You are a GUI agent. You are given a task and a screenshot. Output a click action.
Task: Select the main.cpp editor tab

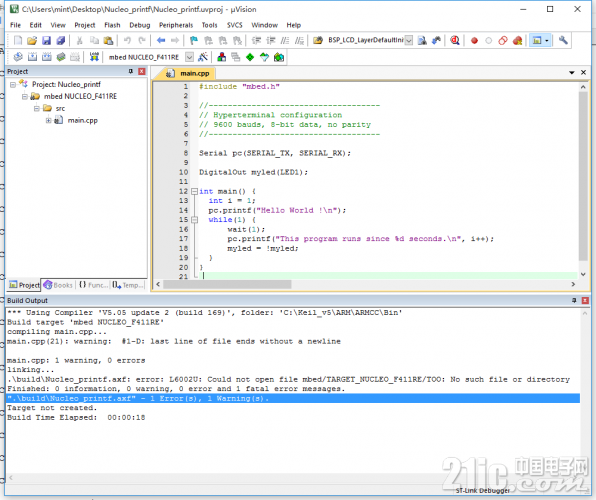pos(189,73)
